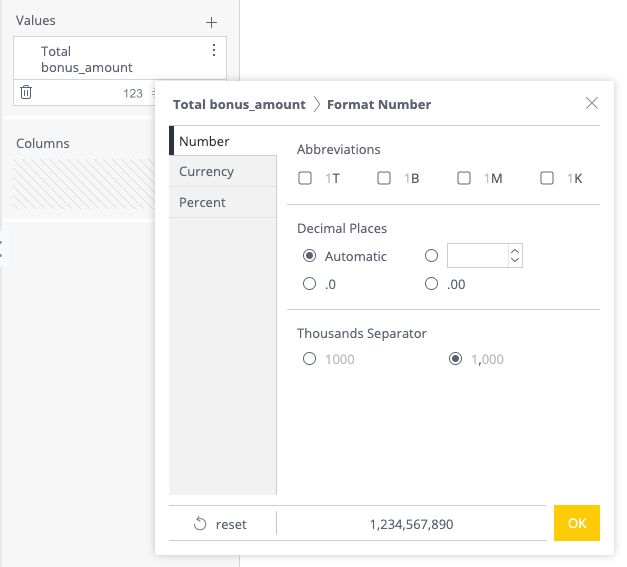Select the Number format tab
This screenshot has height=567, width=627.
(205, 141)
